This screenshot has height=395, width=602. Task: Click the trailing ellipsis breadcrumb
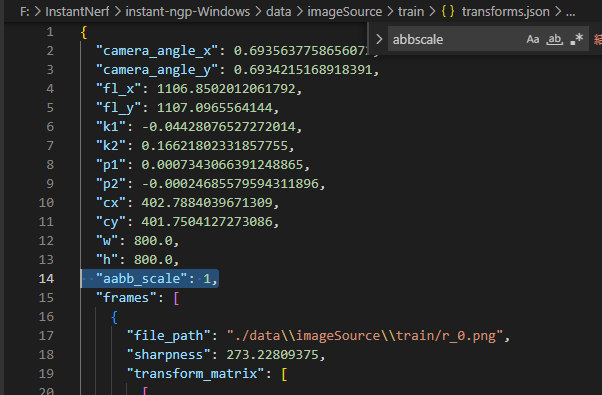571,12
